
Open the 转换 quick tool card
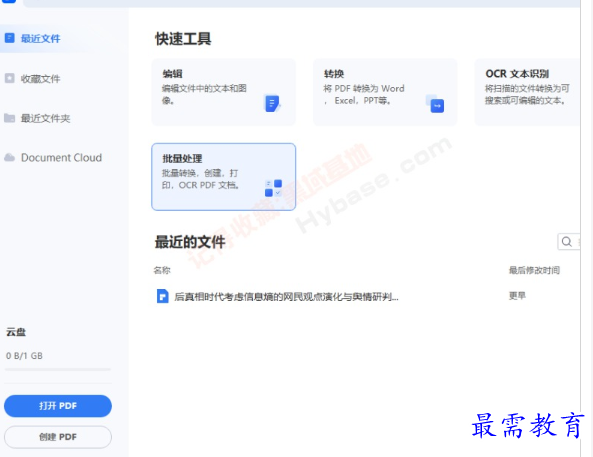click(x=385, y=92)
